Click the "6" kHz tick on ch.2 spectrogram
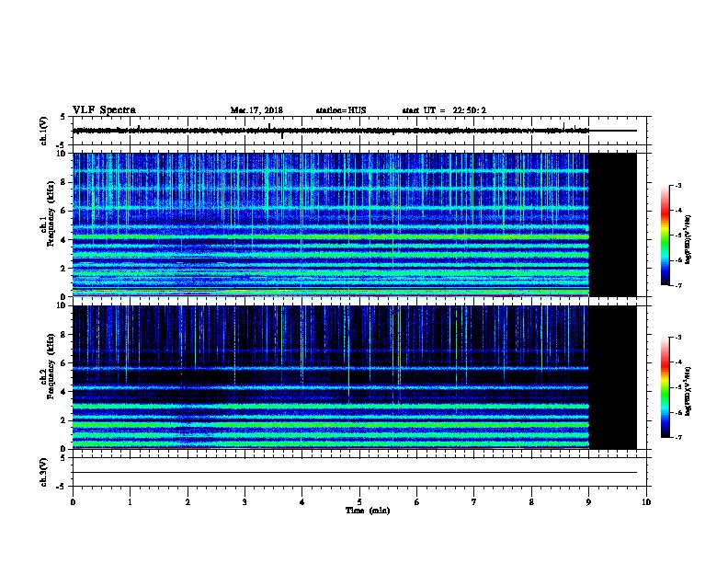Viewport: 728px width, 563px height. (64, 363)
